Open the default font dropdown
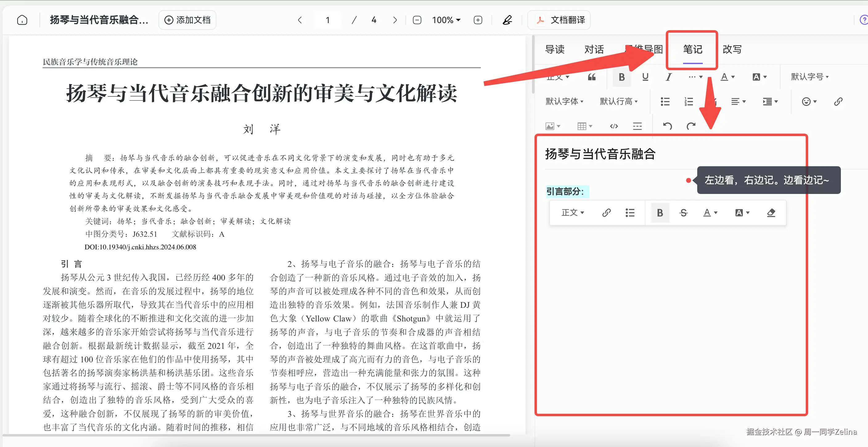The height and width of the screenshot is (447, 868). pos(565,101)
